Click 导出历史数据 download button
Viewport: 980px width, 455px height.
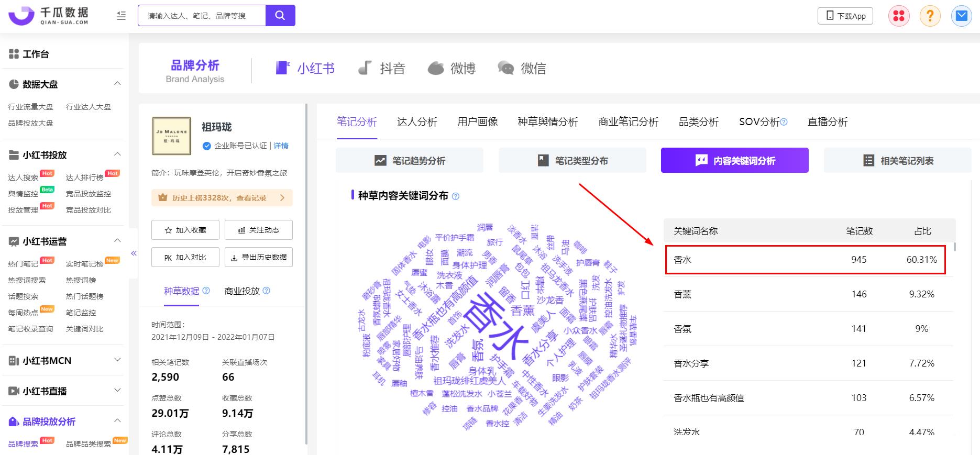coord(259,257)
